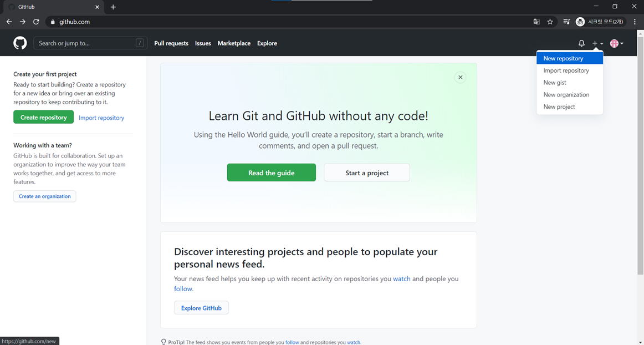Click the GitHub Octocat logo
644x345 pixels.
coord(20,43)
